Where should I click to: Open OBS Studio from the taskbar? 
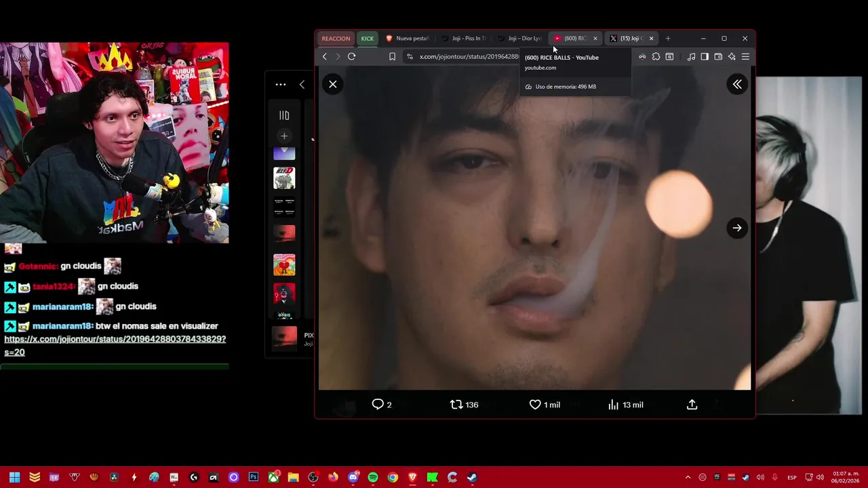click(313, 477)
